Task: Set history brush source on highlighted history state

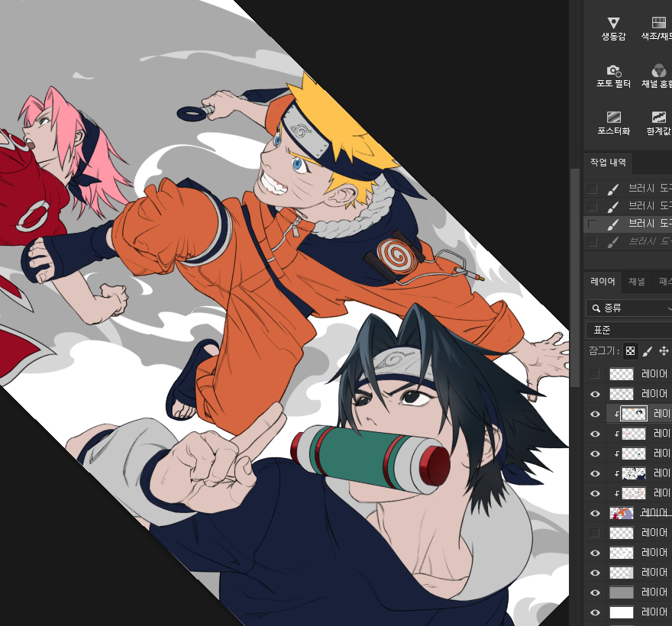Action: point(593,224)
